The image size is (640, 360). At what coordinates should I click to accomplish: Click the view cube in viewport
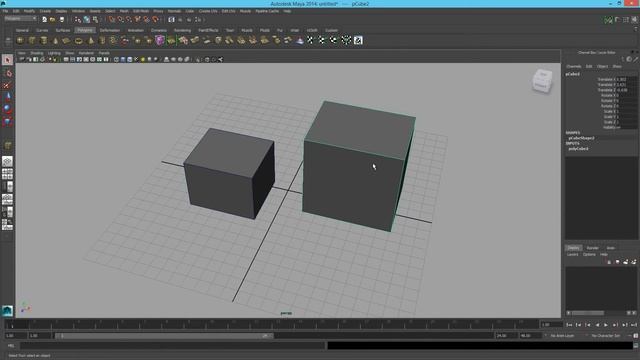click(x=542, y=81)
